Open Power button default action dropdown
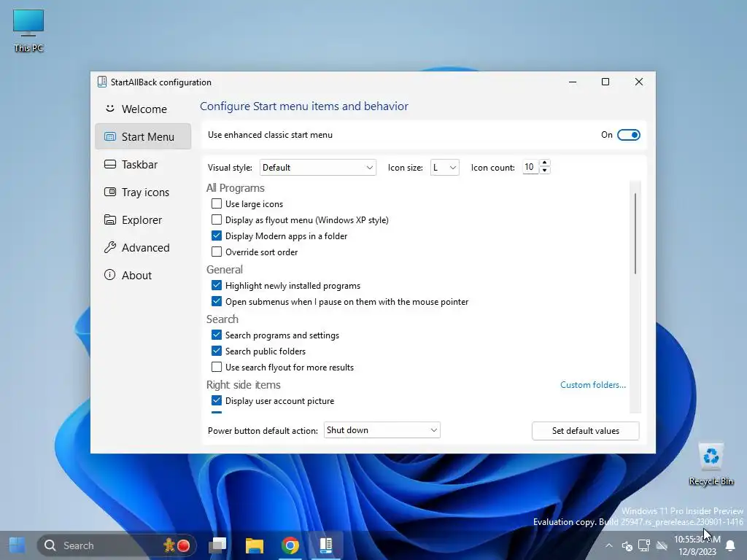The image size is (747, 560). point(382,430)
